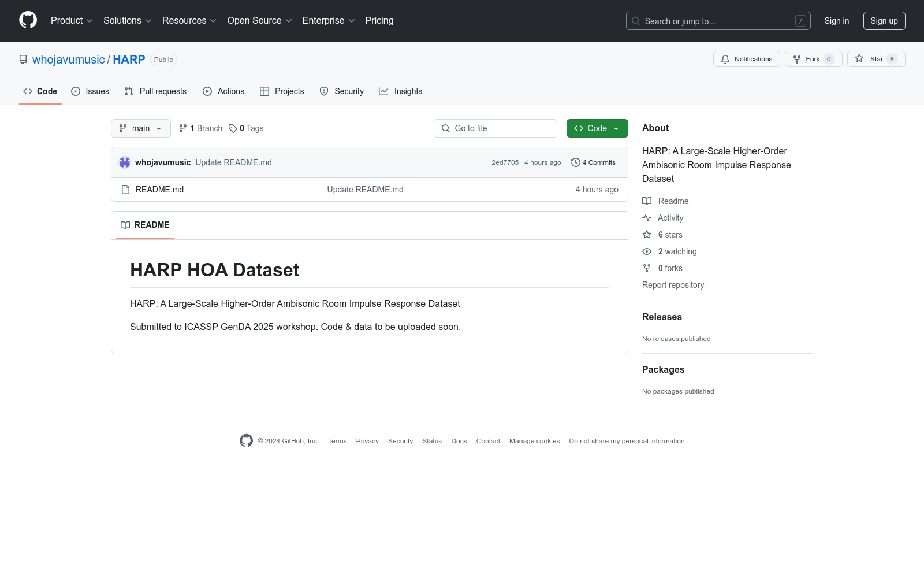Click the tag icon beside 0 Tags
This screenshot has height=578, width=924.
coord(233,128)
